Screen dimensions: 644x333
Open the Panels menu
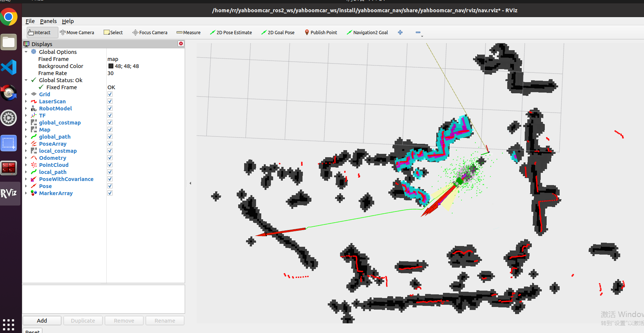point(48,21)
